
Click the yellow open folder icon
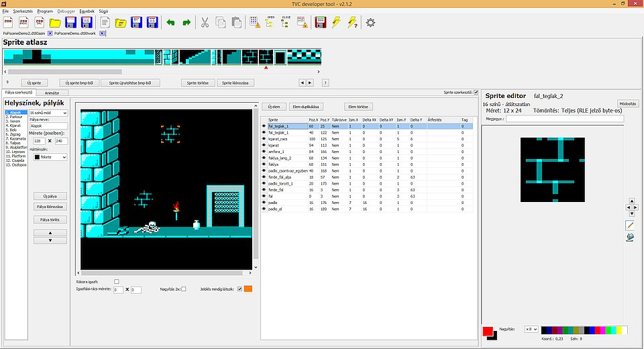tap(55, 23)
